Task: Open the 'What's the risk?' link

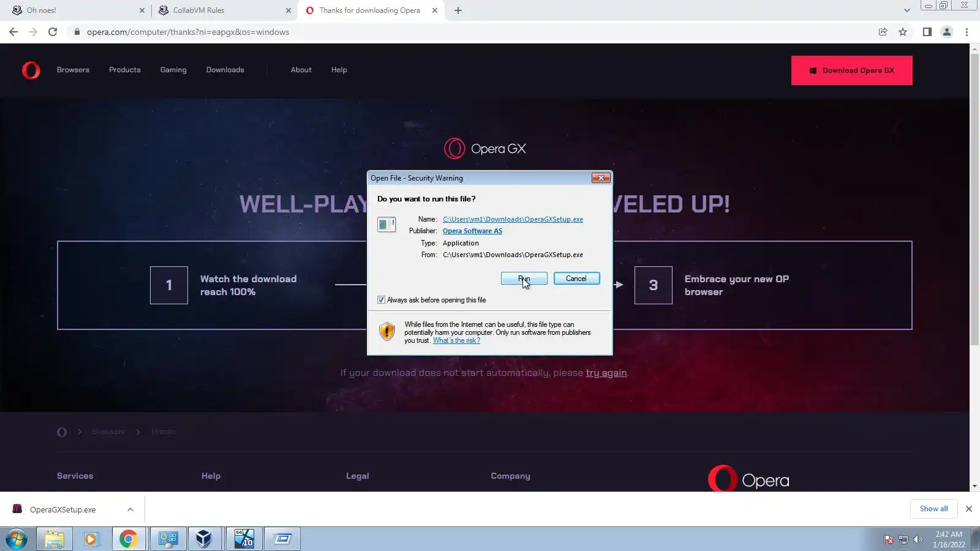Action: click(x=456, y=340)
